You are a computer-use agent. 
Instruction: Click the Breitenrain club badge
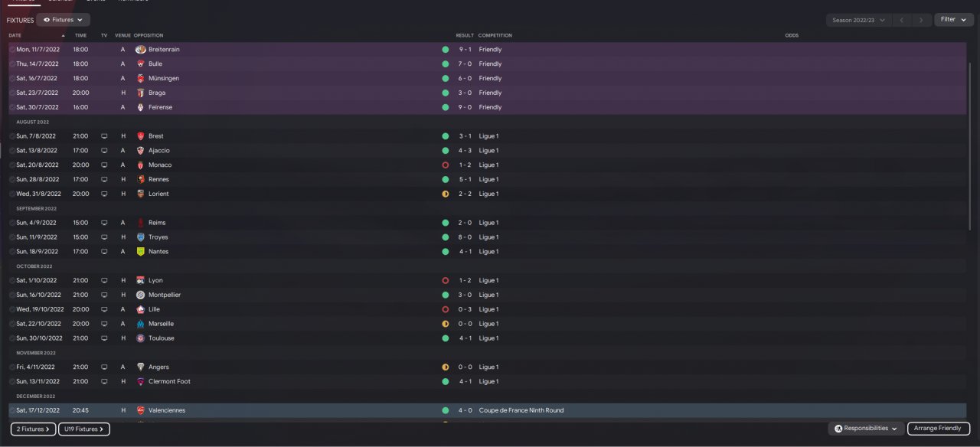140,50
